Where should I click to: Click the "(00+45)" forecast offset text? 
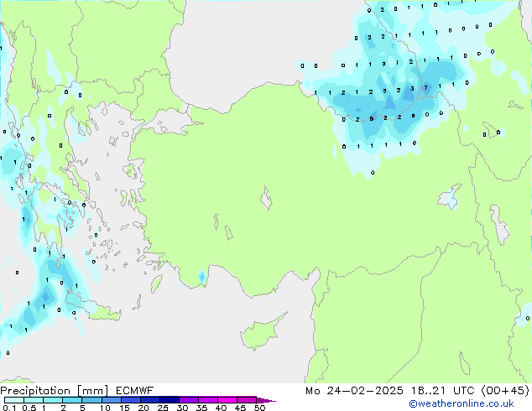(x=505, y=391)
